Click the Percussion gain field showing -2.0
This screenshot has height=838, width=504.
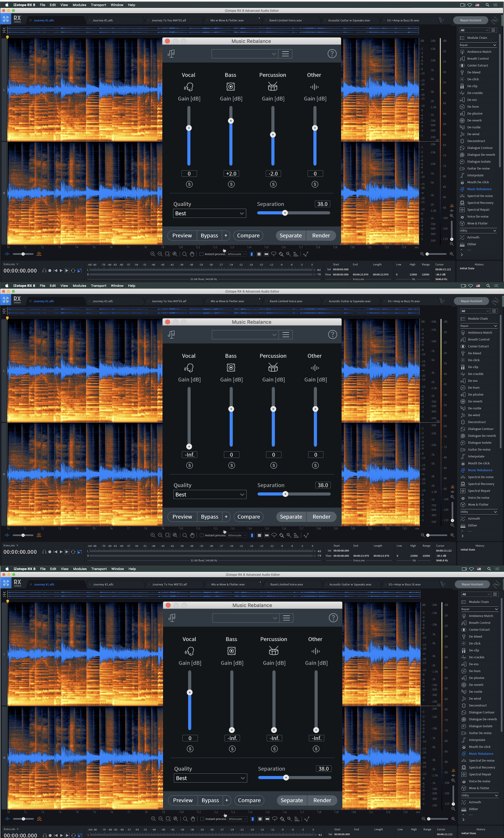(x=274, y=173)
